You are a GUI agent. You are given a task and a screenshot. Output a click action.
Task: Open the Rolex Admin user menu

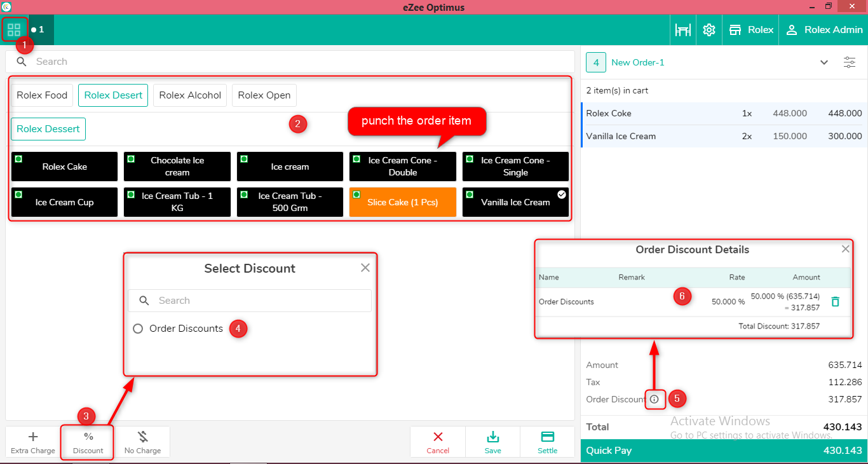click(824, 30)
